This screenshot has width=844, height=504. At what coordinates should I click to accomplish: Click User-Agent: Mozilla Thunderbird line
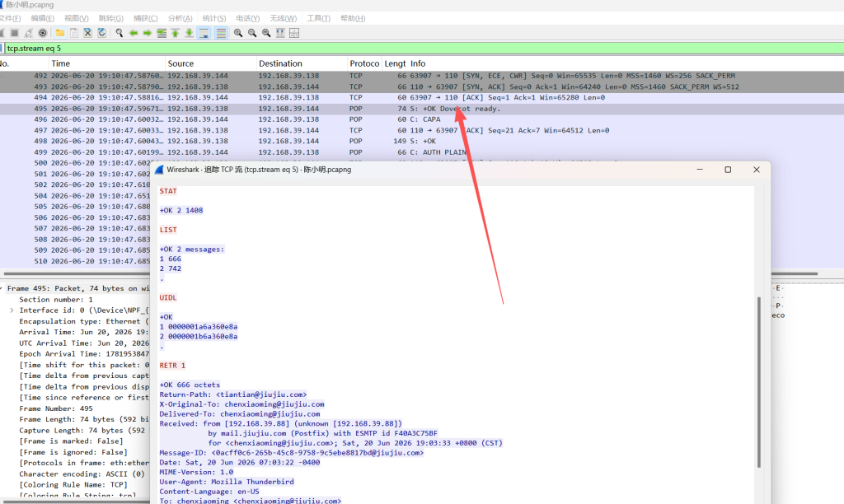(227, 482)
